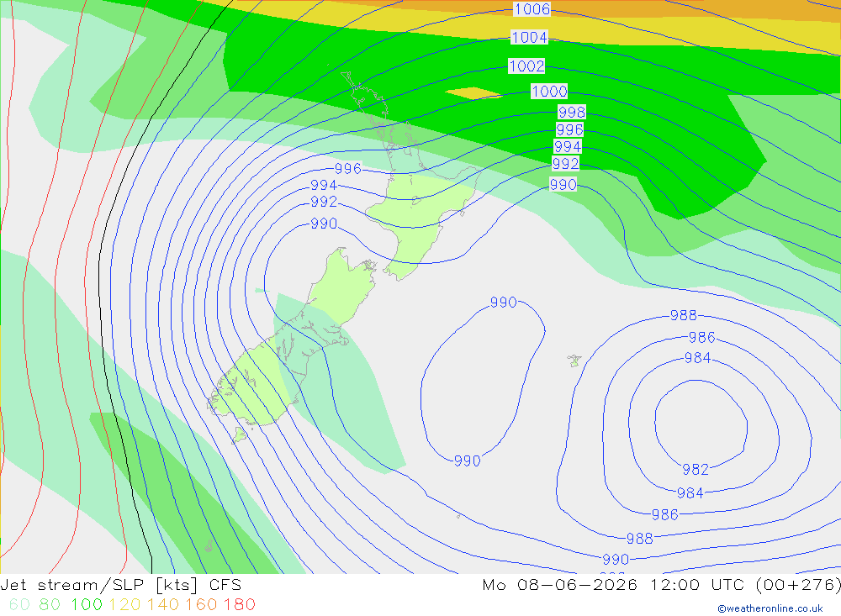Click the 120 knots legend value

click(x=124, y=604)
